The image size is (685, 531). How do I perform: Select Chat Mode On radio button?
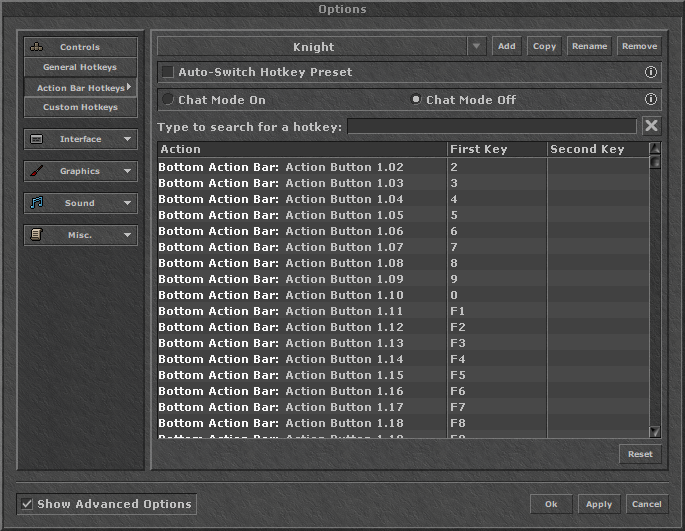[x=168, y=100]
